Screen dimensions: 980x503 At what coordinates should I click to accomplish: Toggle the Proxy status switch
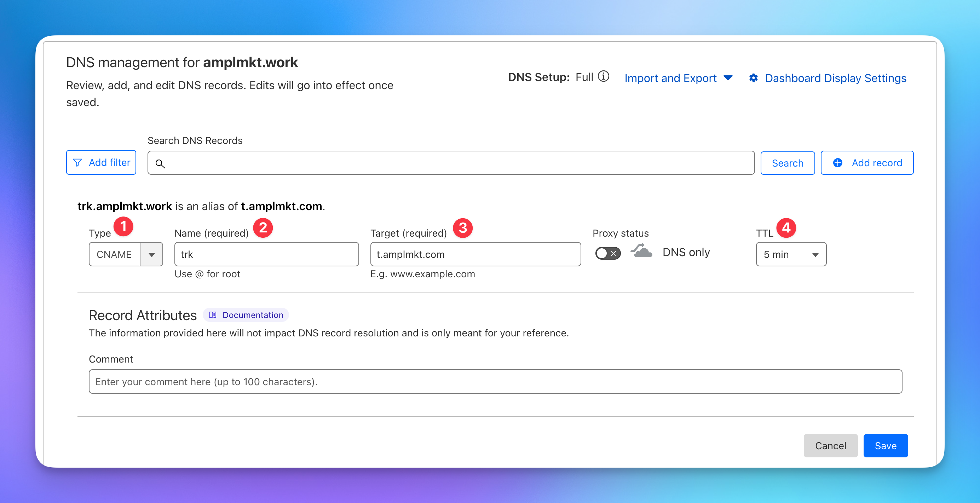607,253
